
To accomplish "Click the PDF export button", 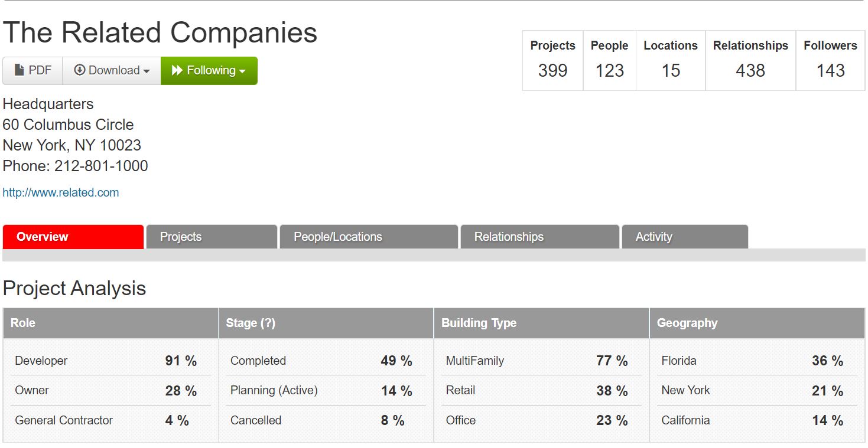I will (x=32, y=71).
